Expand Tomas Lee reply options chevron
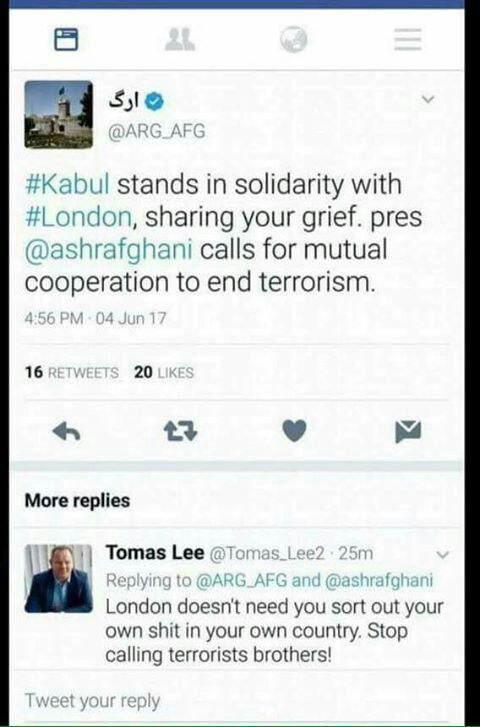This screenshot has height=727, width=480. [x=443, y=555]
